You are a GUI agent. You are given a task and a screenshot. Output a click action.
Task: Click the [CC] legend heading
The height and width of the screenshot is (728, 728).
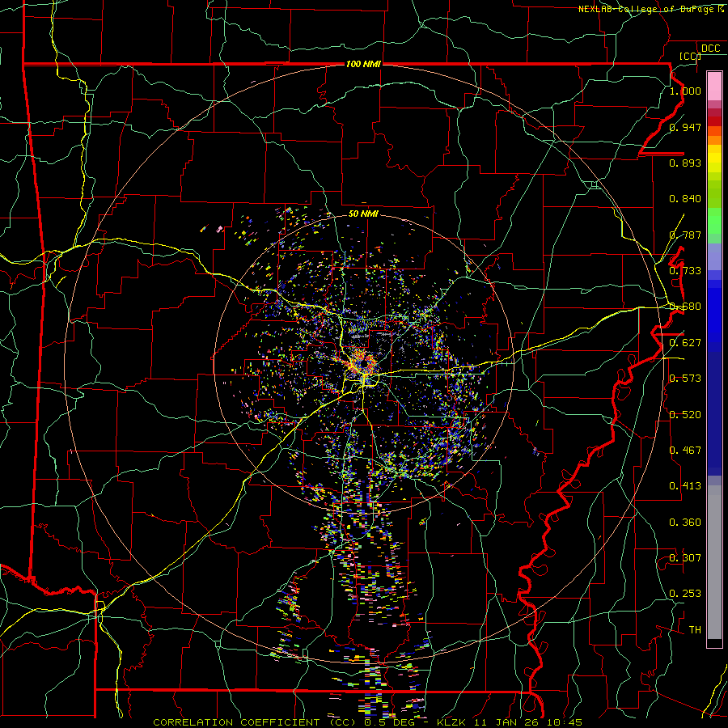[x=690, y=56]
